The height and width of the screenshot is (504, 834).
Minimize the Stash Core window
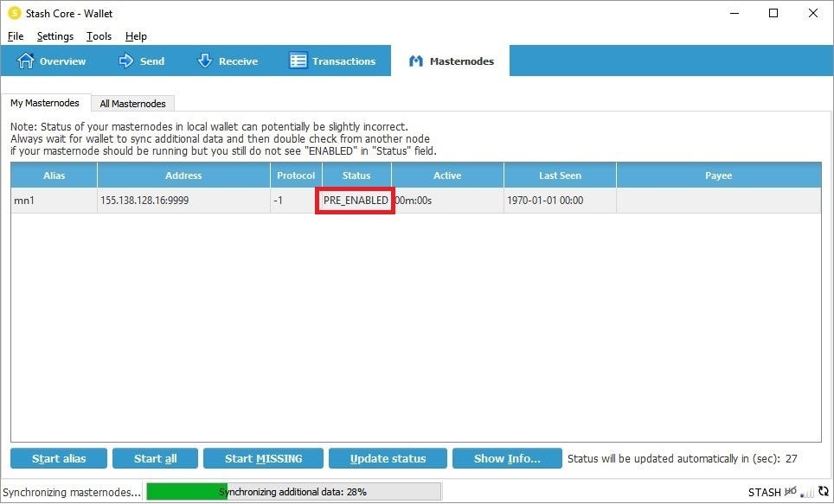735,13
